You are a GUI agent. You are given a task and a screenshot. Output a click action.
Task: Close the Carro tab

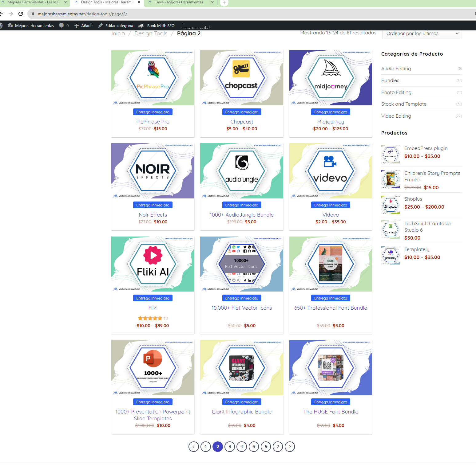coord(212,2)
